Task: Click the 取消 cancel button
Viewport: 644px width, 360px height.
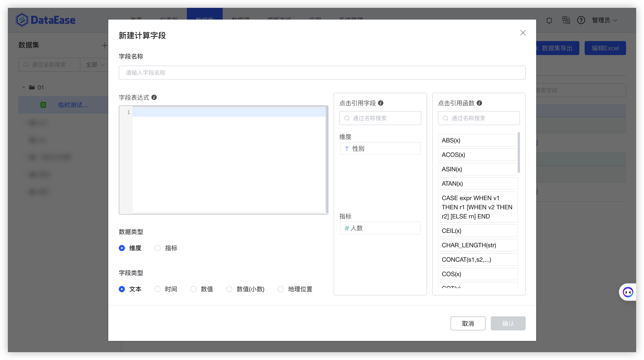Action: tap(468, 323)
